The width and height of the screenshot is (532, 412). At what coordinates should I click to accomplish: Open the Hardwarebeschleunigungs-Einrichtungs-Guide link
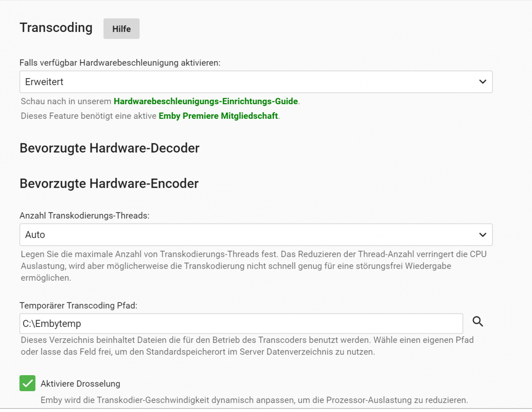click(x=206, y=101)
